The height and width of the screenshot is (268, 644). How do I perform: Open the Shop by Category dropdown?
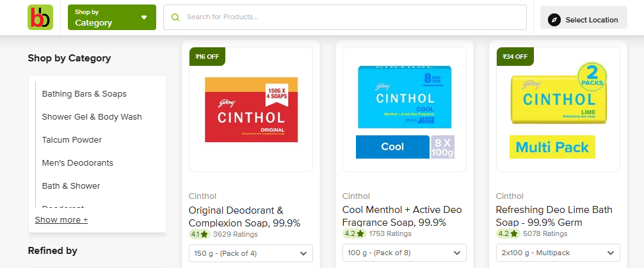(x=112, y=17)
